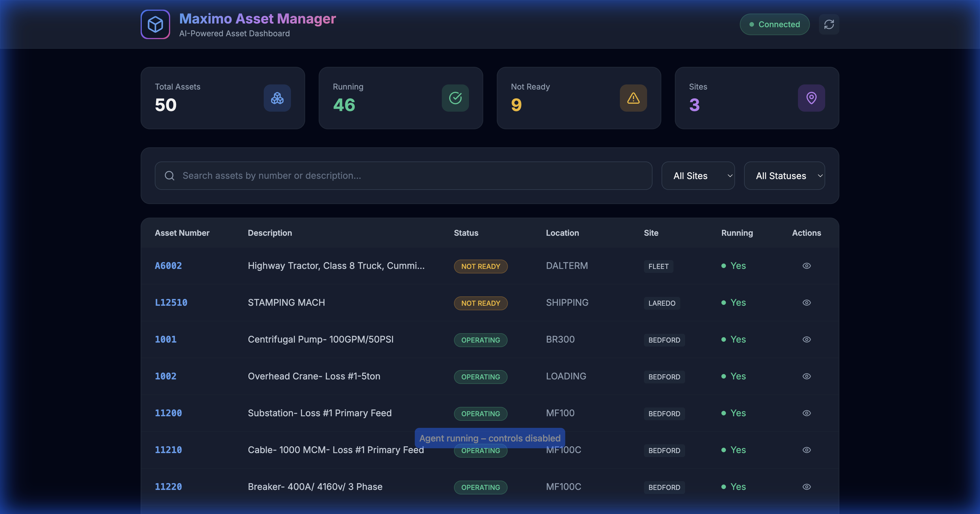Sort by the Asset Number column header
The width and height of the screenshot is (980, 514).
pyautogui.click(x=182, y=233)
